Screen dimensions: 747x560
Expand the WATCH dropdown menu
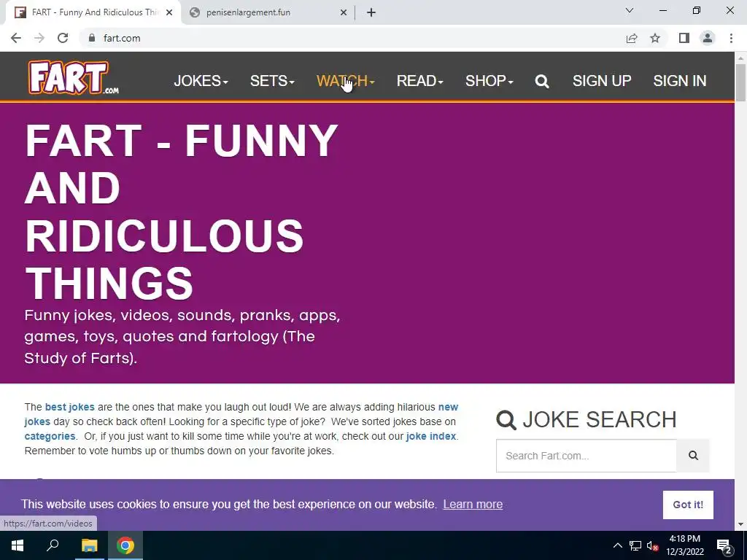[345, 81]
